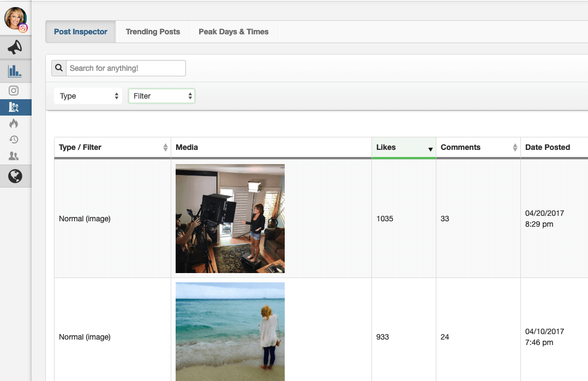Open the followers people icon
The image size is (588, 381).
[x=13, y=156]
